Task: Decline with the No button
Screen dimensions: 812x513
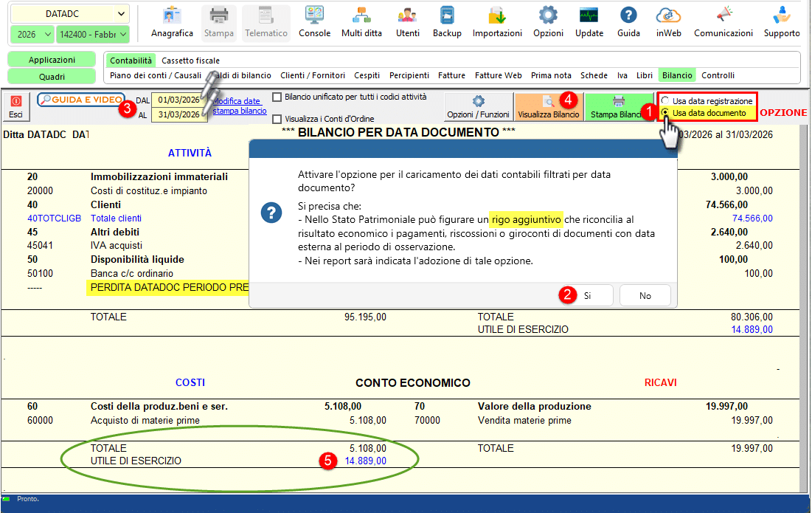Action: point(645,296)
